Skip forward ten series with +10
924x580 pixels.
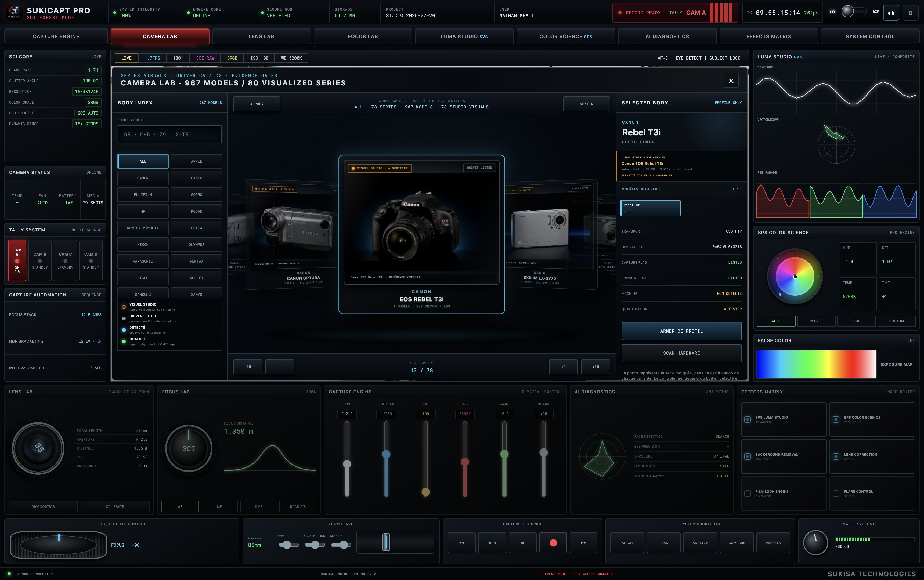coord(595,367)
